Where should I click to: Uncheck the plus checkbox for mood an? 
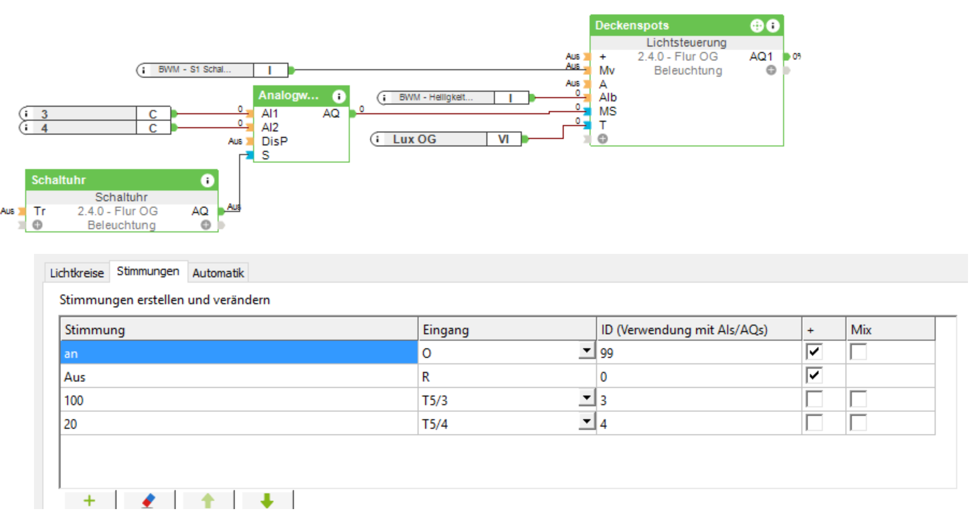[x=814, y=352]
